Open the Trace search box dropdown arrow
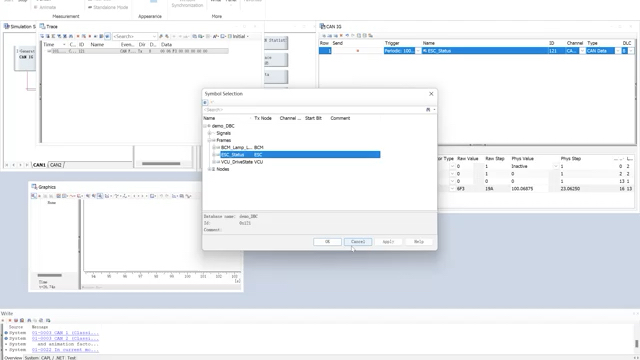This screenshot has width=640, height=360. [154, 36]
